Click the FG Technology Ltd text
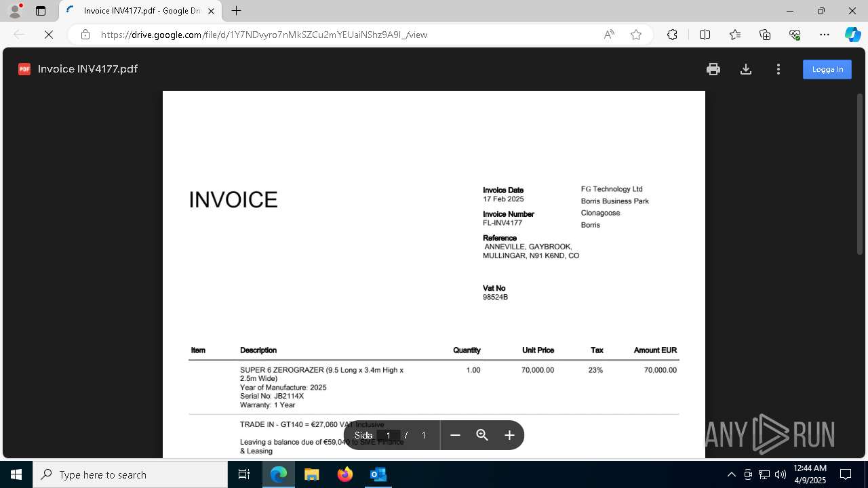This screenshot has width=868, height=488. 612,189
